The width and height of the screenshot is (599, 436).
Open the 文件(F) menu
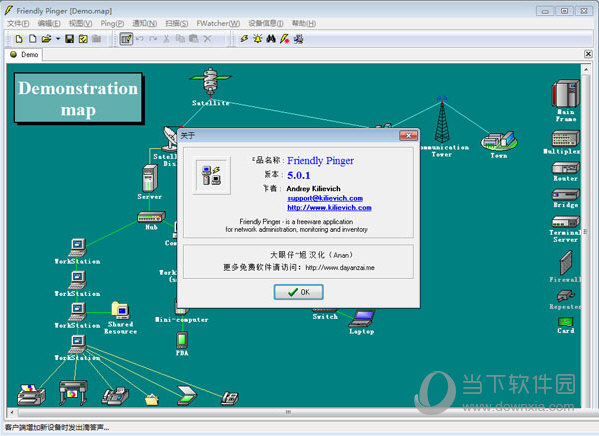pos(18,23)
